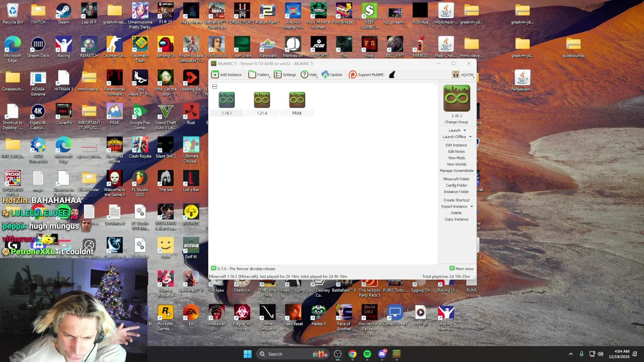The width and height of the screenshot is (644, 362).
Task: Open the Among Us desktop icon
Action: pos(166,47)
